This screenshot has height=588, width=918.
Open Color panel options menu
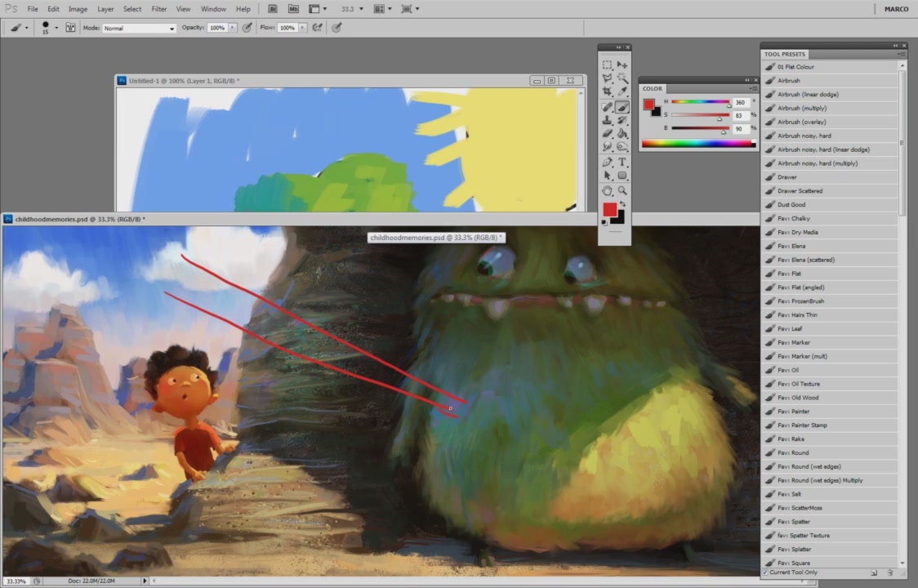pos(754,88)
